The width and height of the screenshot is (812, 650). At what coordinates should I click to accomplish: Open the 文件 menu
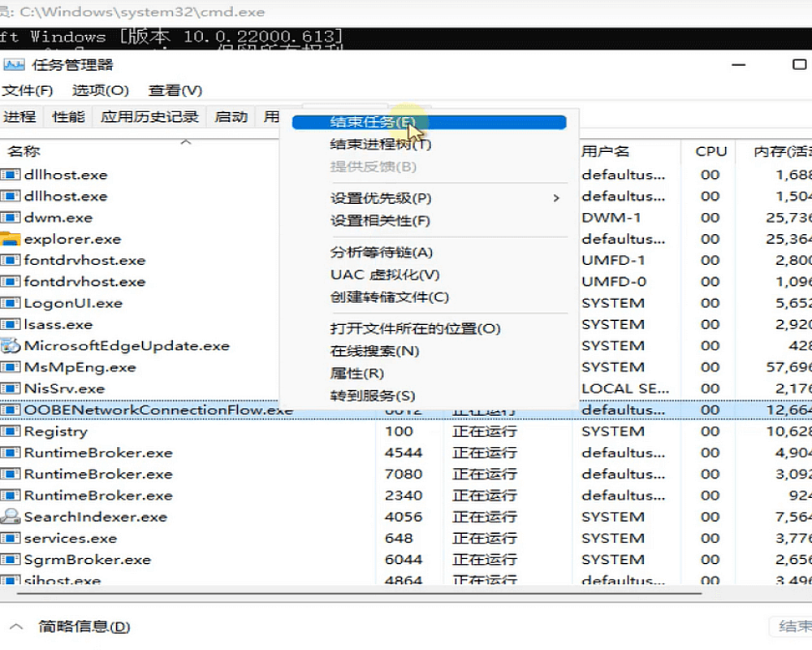pos(27,90)
